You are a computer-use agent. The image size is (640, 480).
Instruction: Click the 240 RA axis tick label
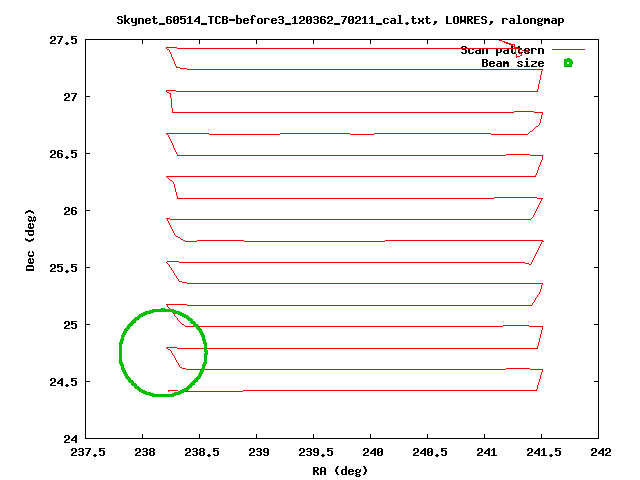click(x=373, y=452)
